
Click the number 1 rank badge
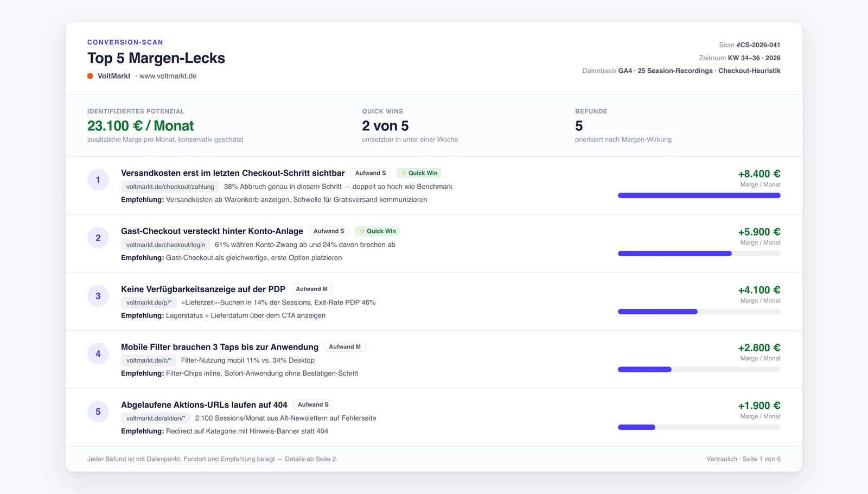(x=98, y=180)
